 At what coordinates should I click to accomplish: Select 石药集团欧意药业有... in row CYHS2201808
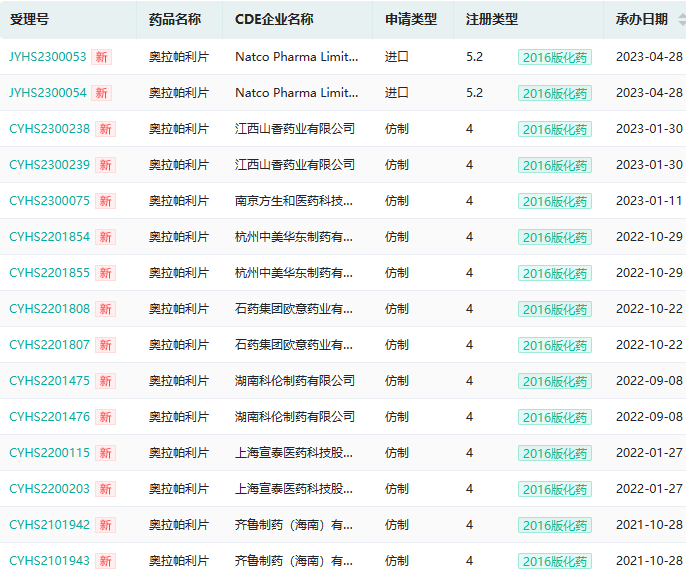(294, 309)
